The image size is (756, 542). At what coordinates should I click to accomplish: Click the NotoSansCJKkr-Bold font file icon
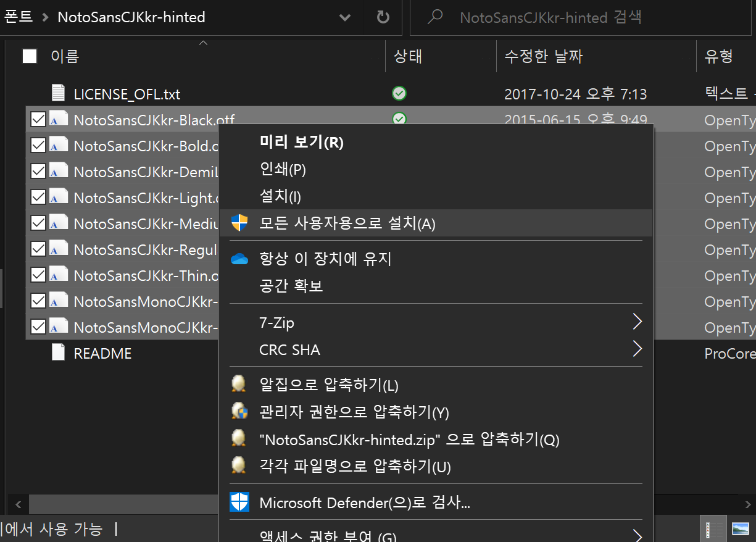click(x=58, y=145)
